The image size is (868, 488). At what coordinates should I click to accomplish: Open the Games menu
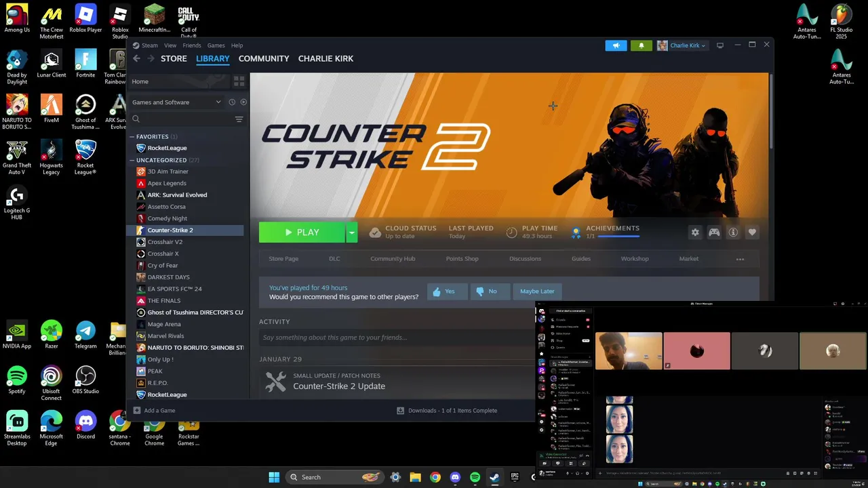216,45
